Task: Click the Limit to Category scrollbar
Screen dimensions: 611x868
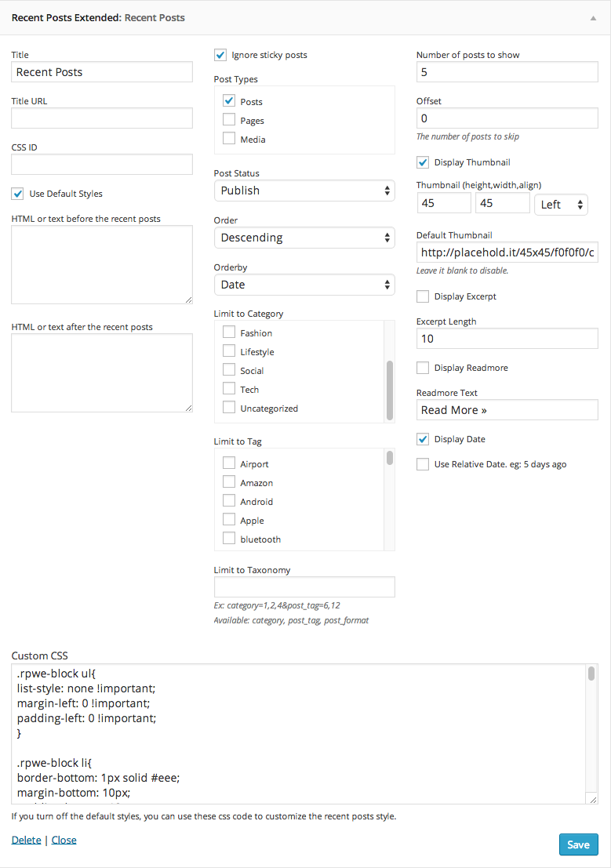Action: 390,390
